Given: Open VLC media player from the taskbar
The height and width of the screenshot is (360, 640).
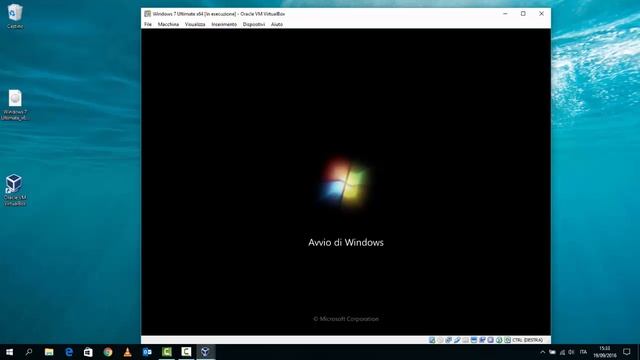Looking at the screenshot, I should pos(127,352).
